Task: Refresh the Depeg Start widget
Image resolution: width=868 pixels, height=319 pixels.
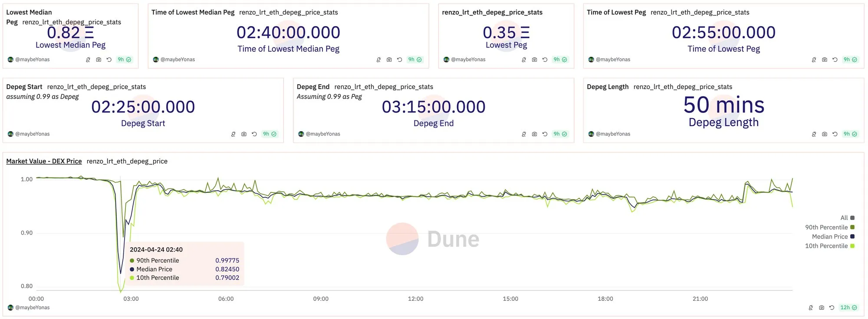Action: coord(254,134)
